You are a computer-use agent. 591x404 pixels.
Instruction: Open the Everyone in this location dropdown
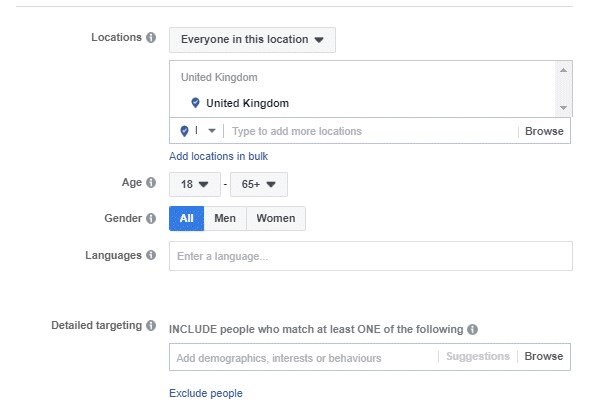pyautogui.click(x=252, y=40)
